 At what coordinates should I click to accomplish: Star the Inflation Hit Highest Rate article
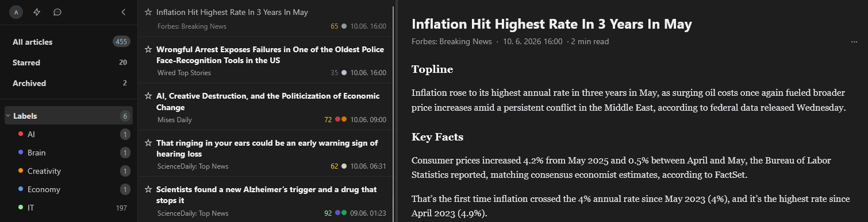(148, 12)
